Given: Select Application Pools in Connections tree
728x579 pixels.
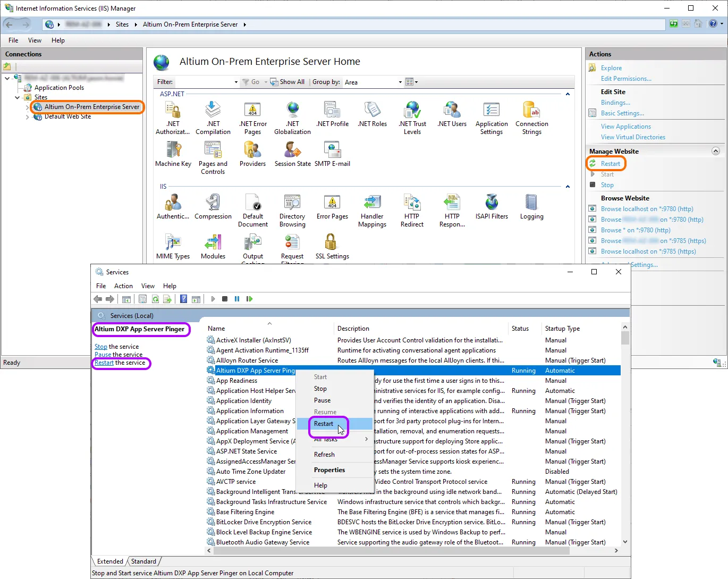Looking at the screenshot, I should pos(59,88).
